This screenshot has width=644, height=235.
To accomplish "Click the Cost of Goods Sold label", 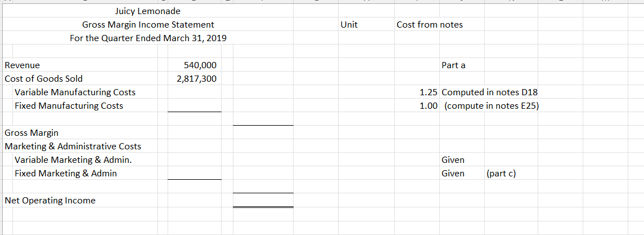I will 43,78.
